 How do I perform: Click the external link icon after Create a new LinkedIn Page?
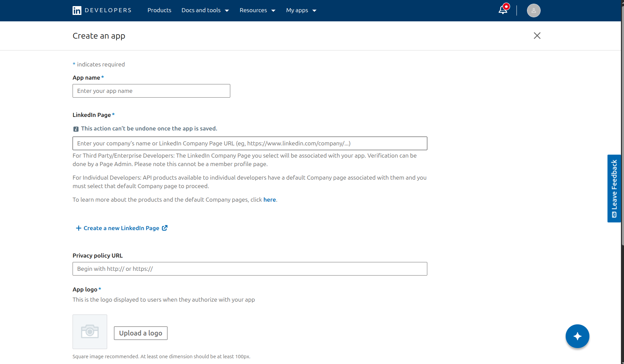[x=164, y=228]
